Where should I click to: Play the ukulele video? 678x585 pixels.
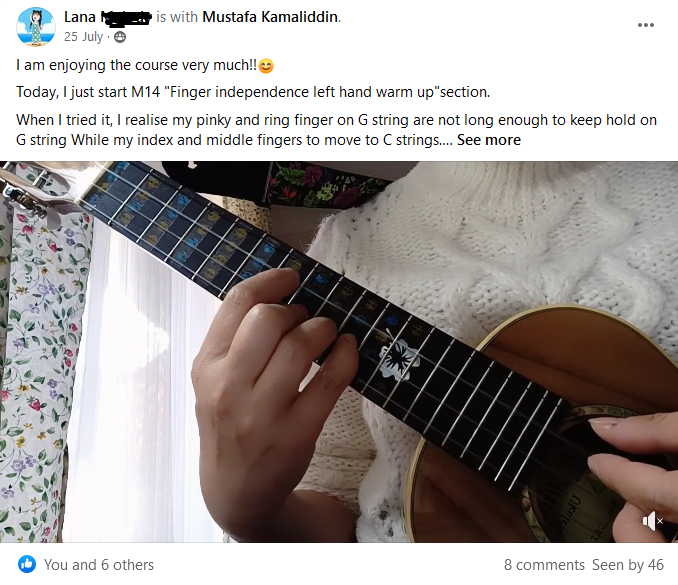pos(339,352)
